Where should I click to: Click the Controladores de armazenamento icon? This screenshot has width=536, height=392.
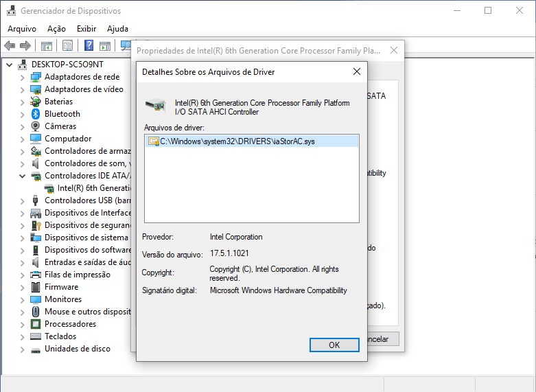click(36, 151)
